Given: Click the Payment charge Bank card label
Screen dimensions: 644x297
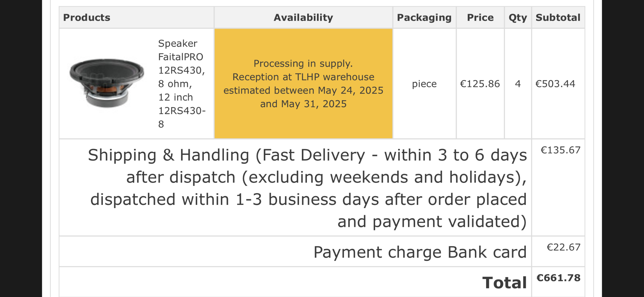Looking at the screenshot, I should [x=420, y=252].
